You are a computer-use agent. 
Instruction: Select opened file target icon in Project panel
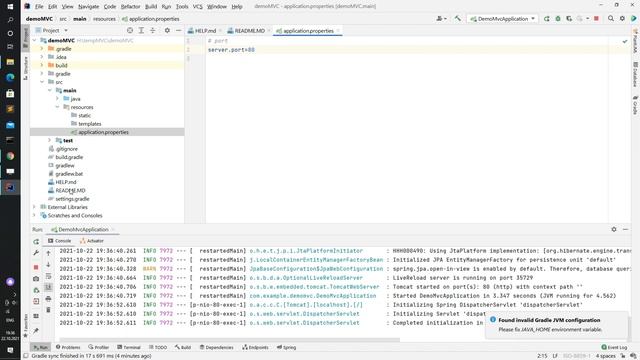(130, 30)
